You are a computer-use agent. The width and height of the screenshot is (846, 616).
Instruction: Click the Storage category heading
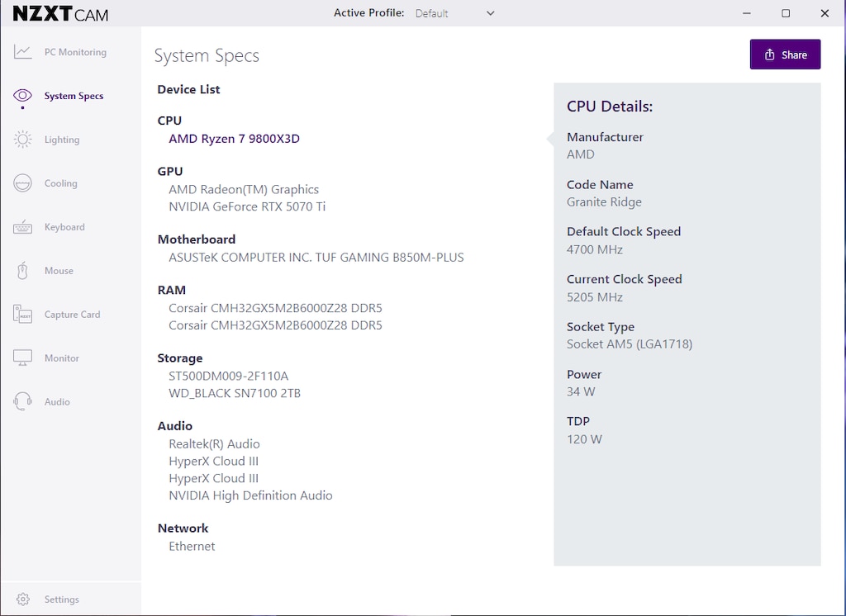[x=179, y=358]
